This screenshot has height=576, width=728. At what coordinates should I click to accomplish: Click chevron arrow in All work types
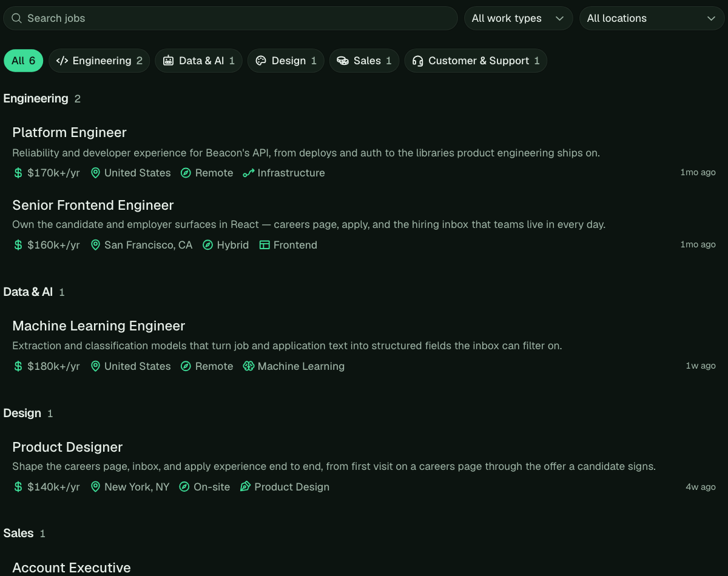tap(559, 18)
